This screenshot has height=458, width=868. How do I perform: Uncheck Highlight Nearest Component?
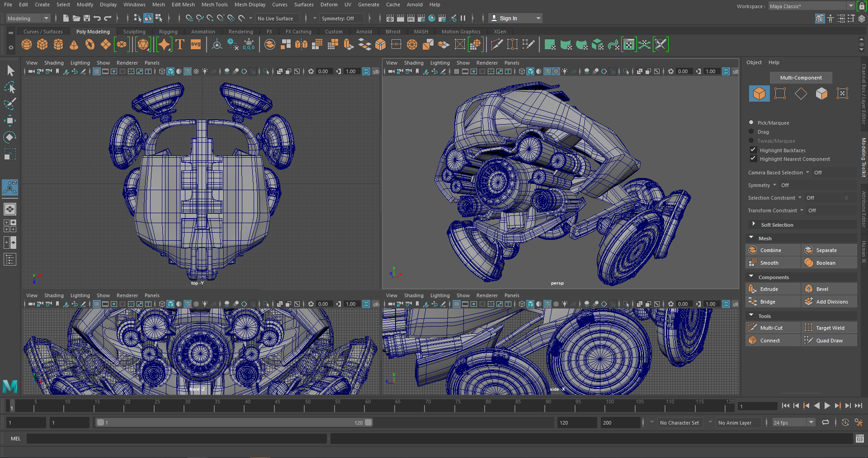point(753,159)
